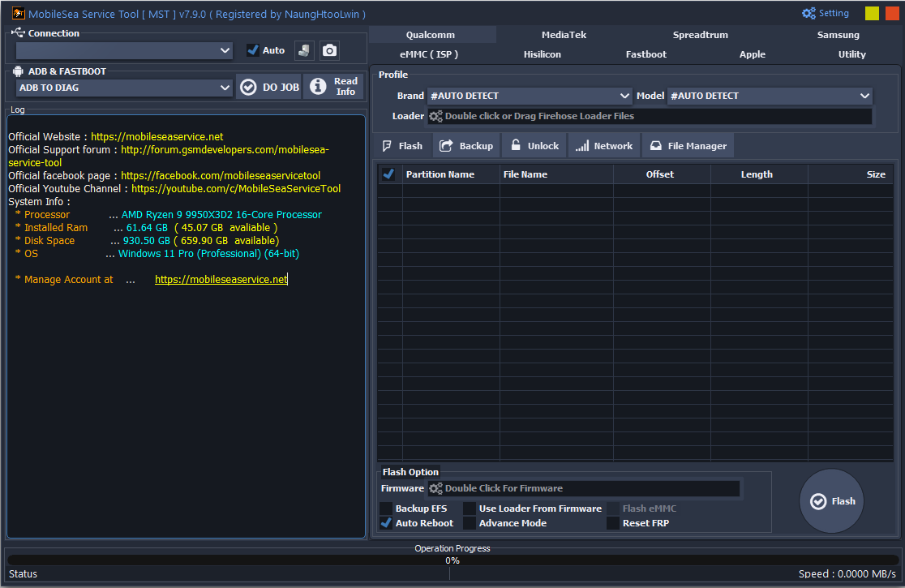Viewport: 905px width, 588px height.
Task: Take a screenshot with the camera icon
Action: pos(329,51)
